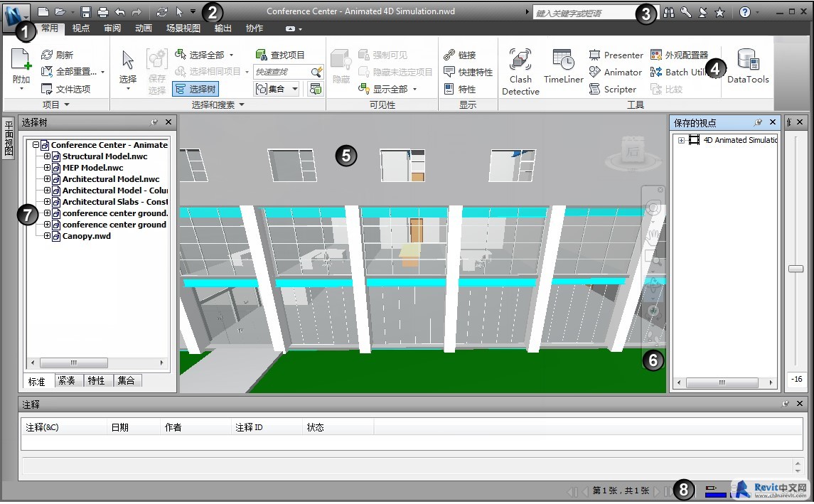Expand the Structural Model.nwc tree node
This screenshot has height=504, width=814.
pyautogui.click(x=48, y=156)
